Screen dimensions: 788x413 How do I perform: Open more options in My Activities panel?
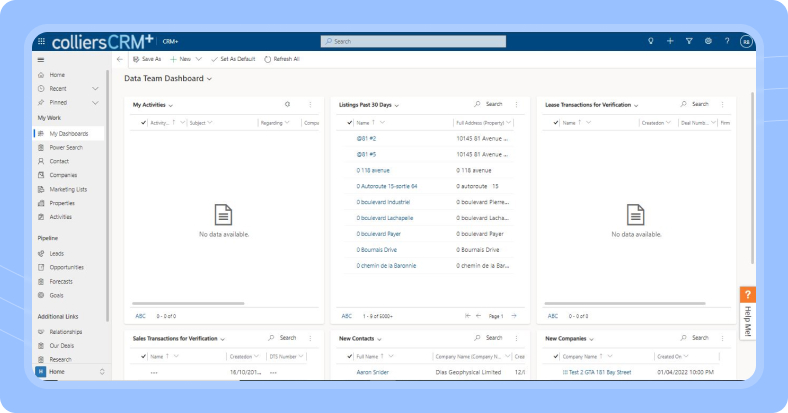(x=310, y=105)
